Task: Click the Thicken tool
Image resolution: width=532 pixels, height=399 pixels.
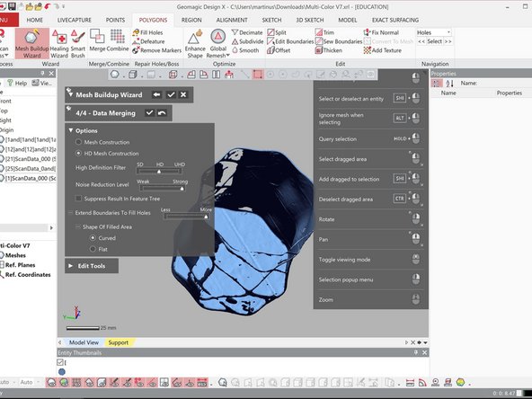Action: tap(329, 50)
